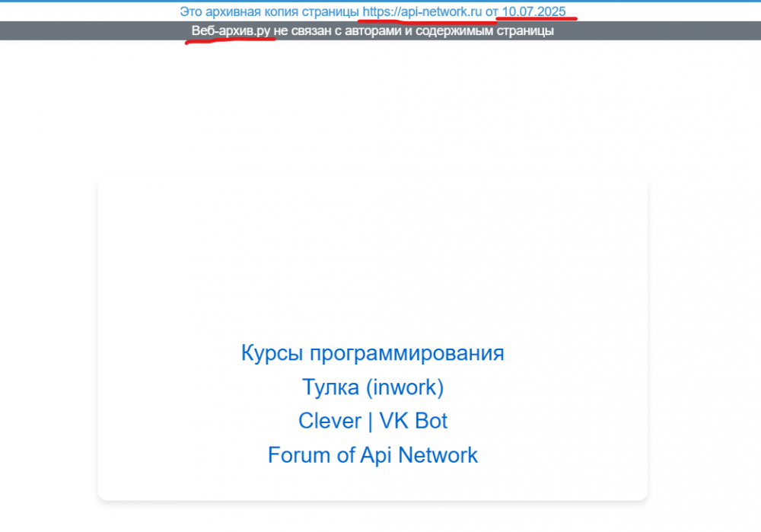Open the Тулка (inwork) link
Viewport: 761px width, 532px height.
(373, 387)
